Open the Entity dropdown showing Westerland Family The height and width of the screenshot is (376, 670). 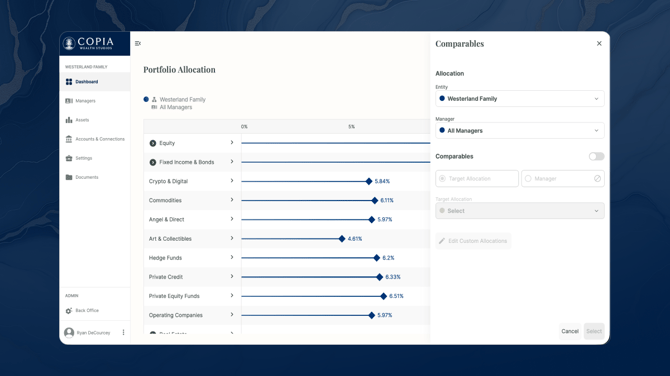520,99
